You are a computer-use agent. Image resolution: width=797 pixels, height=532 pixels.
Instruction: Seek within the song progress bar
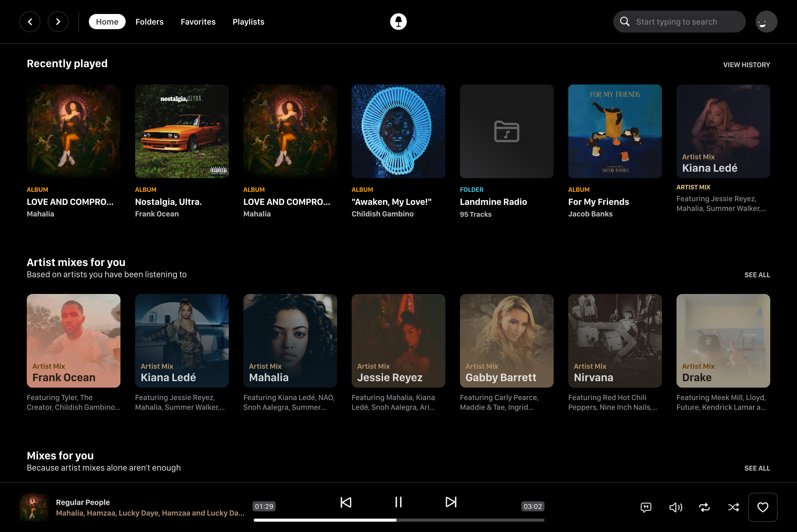tap(399, 520)
